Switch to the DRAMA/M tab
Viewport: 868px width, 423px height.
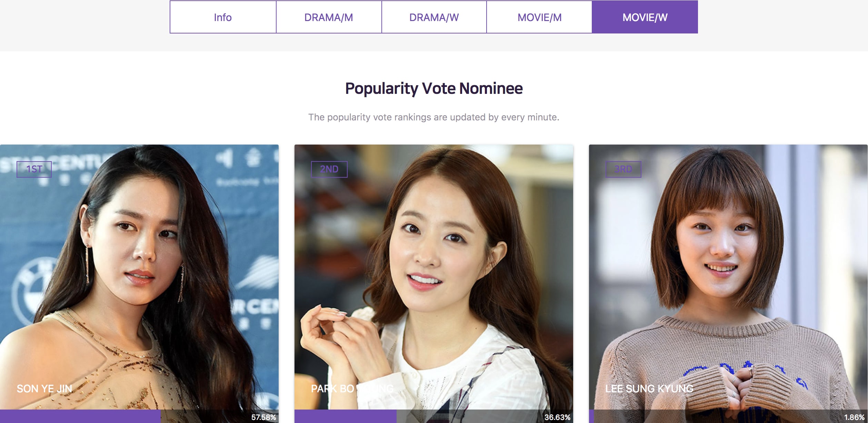coord(329,17)
